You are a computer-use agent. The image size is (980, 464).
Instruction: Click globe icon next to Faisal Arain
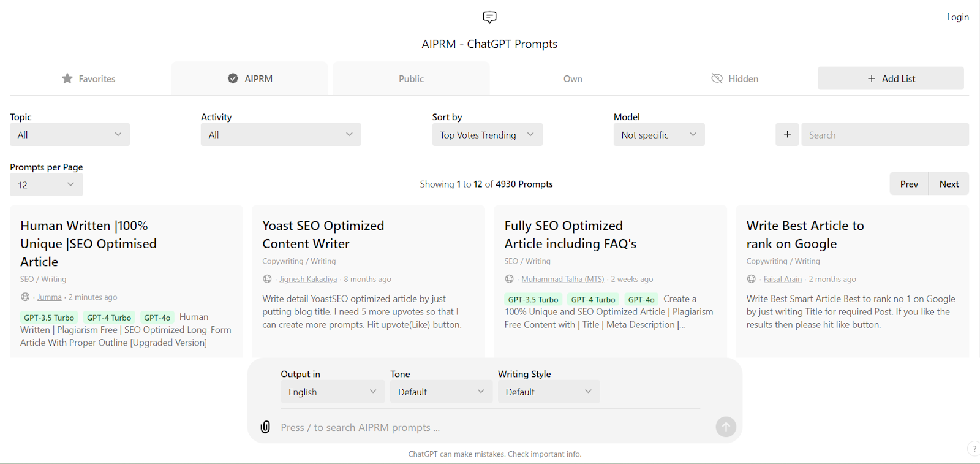click(751, 279)
